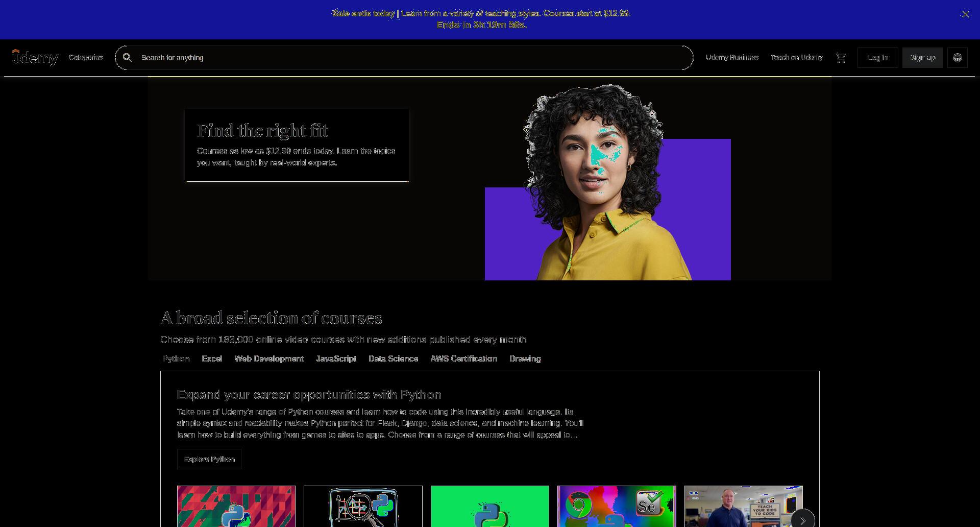Viewport: 980px width, 527px height.
Task: Click 'Expand your career opportunities with Python' heading
Action: (309, 395)
